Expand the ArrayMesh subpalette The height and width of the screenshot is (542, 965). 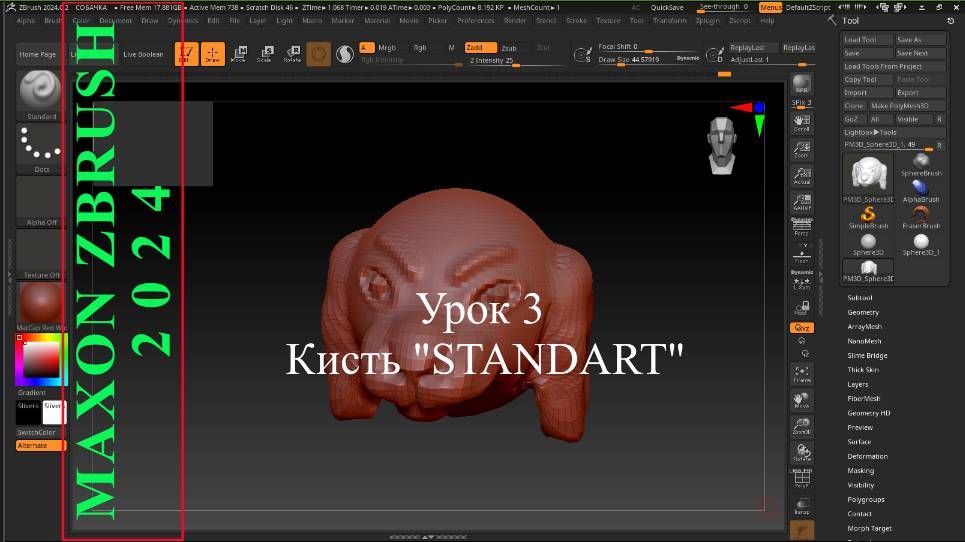(x=865, y=327)
